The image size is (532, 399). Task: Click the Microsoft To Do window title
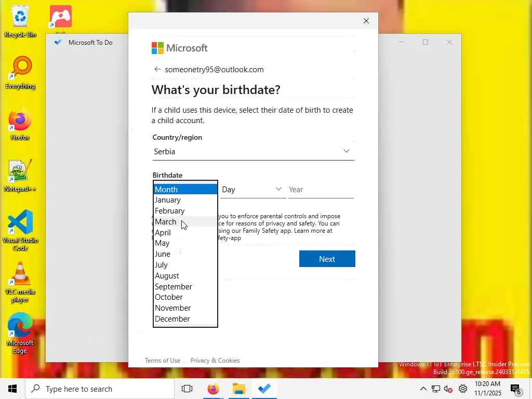click(90, 43)
